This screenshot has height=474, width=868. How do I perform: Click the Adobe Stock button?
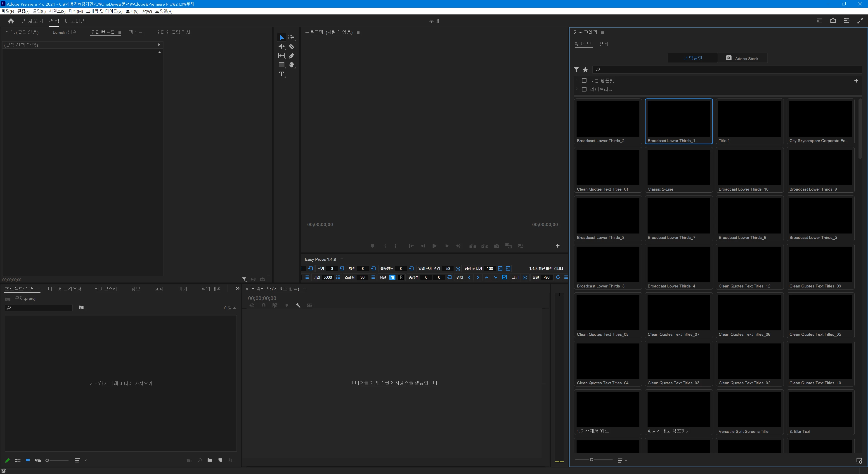coord(742,58)
